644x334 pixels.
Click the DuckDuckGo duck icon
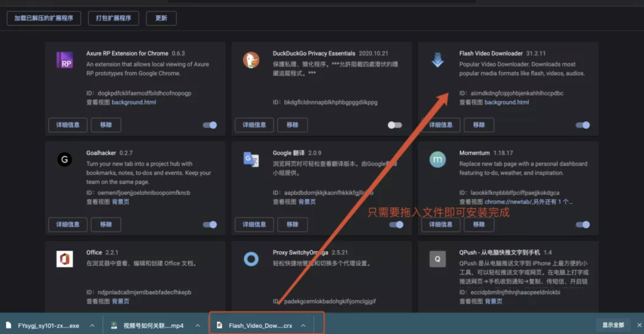click(251, 60)
